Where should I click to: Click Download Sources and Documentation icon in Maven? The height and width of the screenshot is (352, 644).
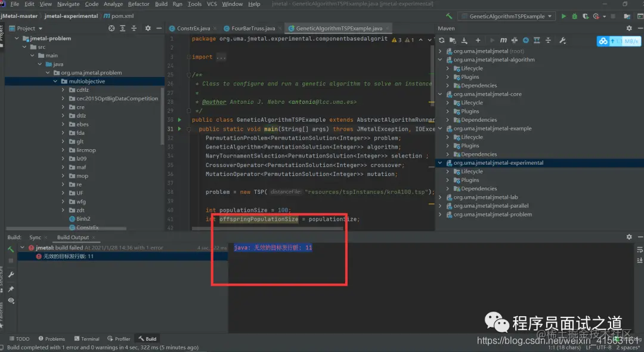(x=465, y=40)
